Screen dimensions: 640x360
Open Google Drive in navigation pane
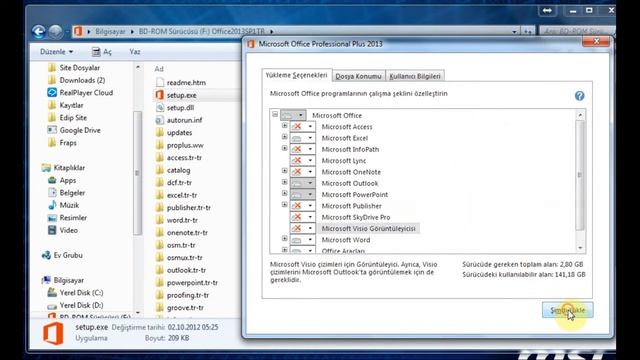(x=74, y=130)
